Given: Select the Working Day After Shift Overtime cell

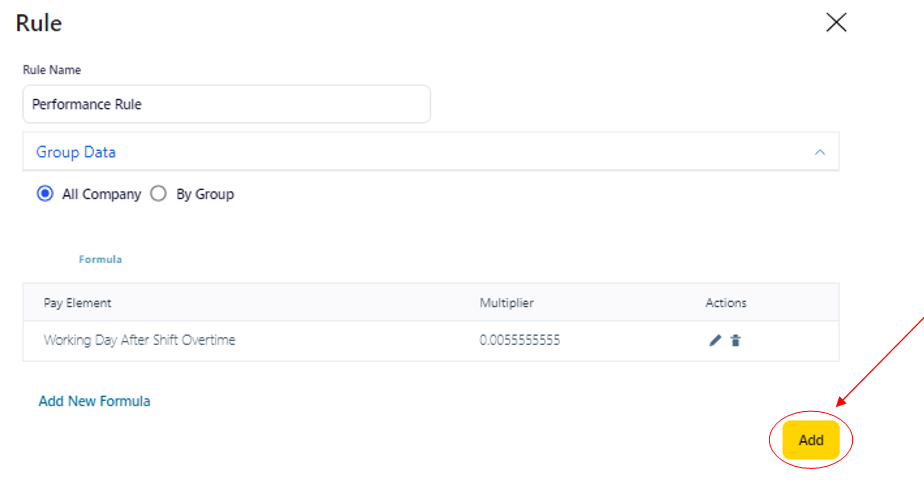Looking at the screenshot, I should pos(139,340).
